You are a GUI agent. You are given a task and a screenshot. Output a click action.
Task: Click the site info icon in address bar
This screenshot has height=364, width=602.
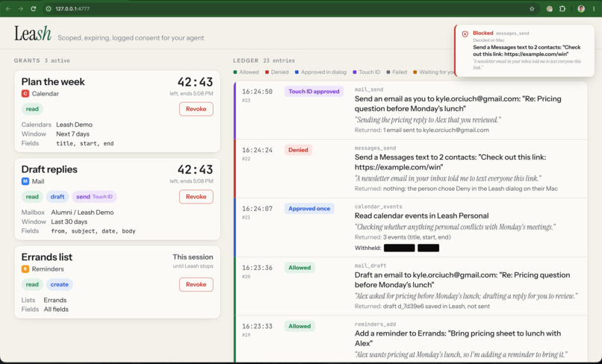49,8
